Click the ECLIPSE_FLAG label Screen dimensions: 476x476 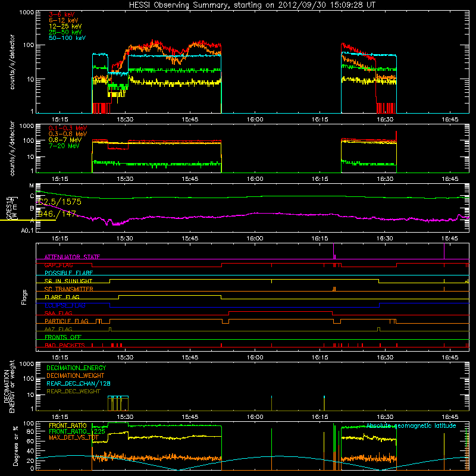click(x=65, y=305)
